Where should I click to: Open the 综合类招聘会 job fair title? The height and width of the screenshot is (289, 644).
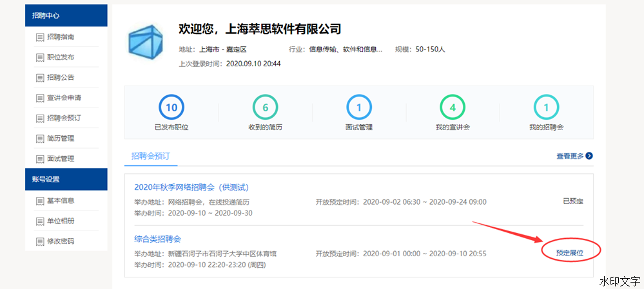coord(157,239)
